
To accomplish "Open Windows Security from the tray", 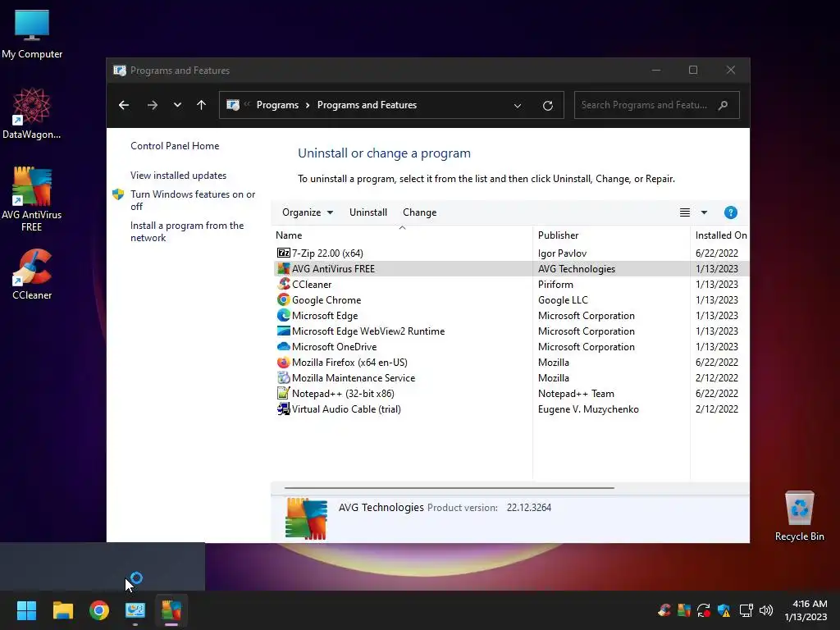I will coord(724,610).
